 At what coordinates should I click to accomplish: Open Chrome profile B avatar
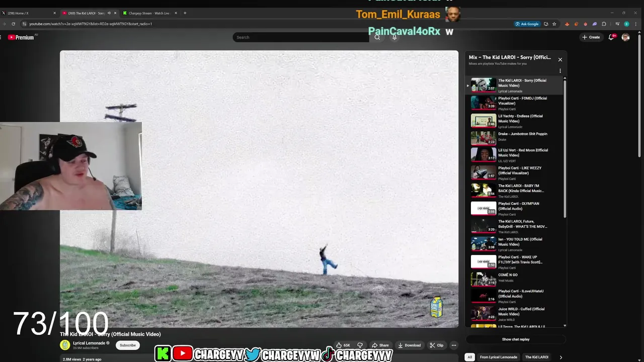tap(626, 24)
